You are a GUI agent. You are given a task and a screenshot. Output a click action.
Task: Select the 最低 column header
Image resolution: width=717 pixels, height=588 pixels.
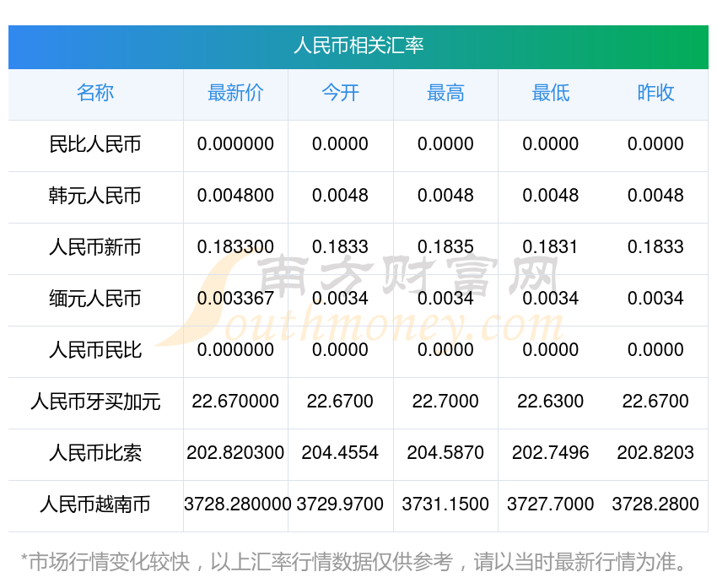pyautogui.click(x=550, y=94)
